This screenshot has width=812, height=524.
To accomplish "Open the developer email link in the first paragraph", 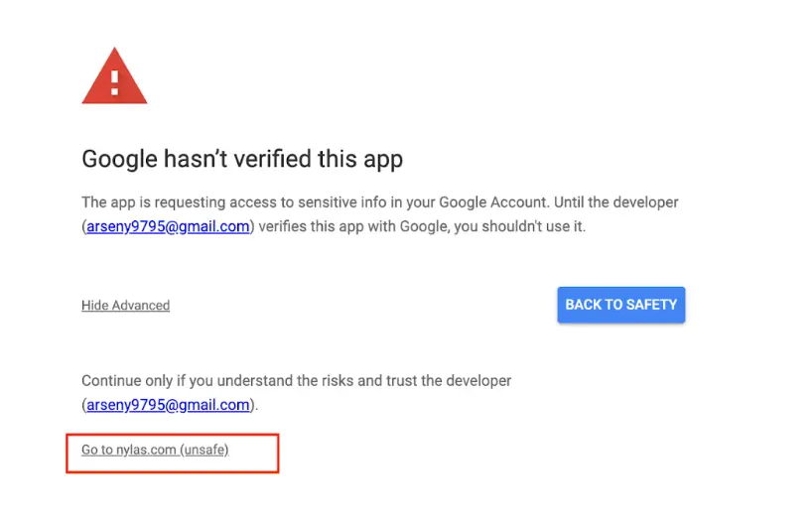I will (167, 226).
